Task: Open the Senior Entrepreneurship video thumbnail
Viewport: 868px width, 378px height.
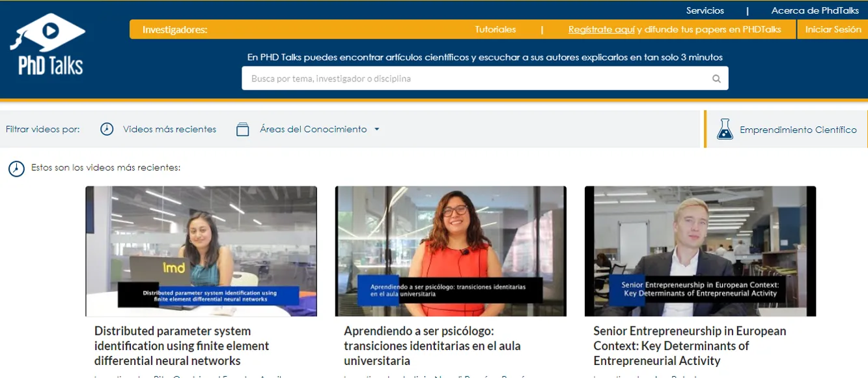Action: coord(700,252)
